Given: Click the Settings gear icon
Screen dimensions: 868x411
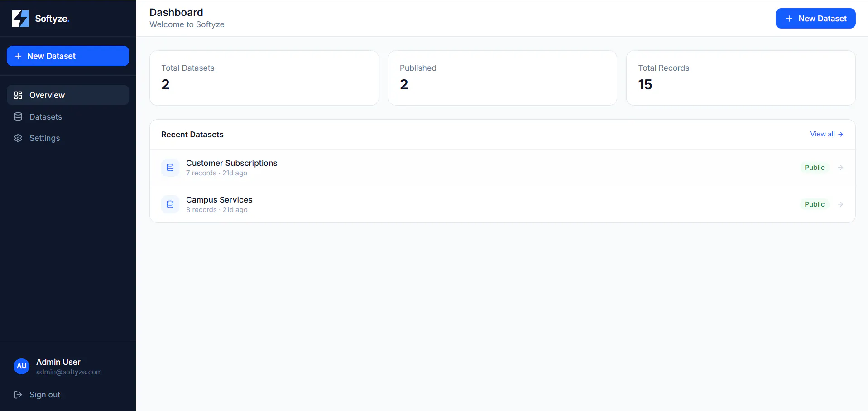Looking at the screenshot, I should click(x=18, y=138).
